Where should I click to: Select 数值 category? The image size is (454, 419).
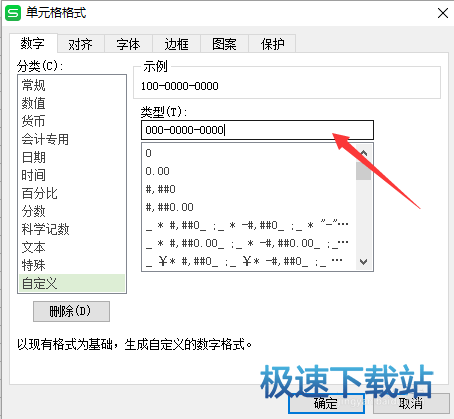pos(72,103)
